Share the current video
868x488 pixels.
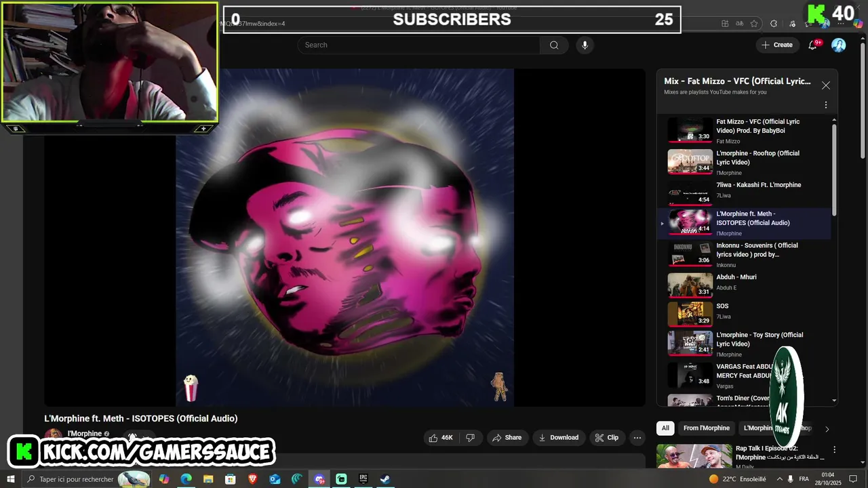point(507,438)
